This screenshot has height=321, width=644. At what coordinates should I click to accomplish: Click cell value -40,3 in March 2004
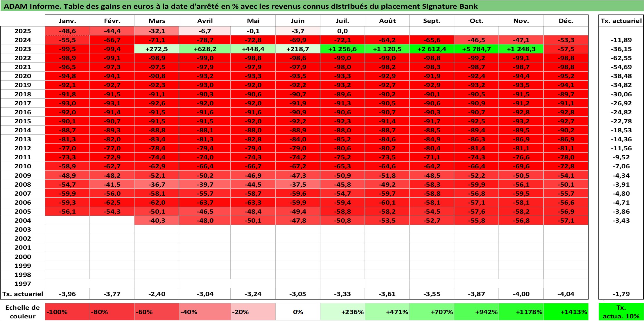pos(157,221)
